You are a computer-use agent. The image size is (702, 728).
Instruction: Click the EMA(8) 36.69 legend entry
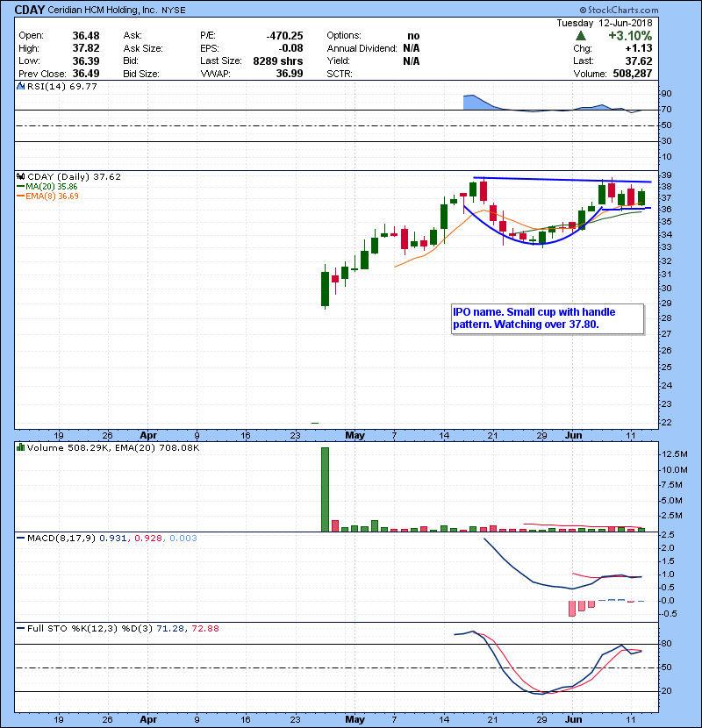(x=47, y=196)
